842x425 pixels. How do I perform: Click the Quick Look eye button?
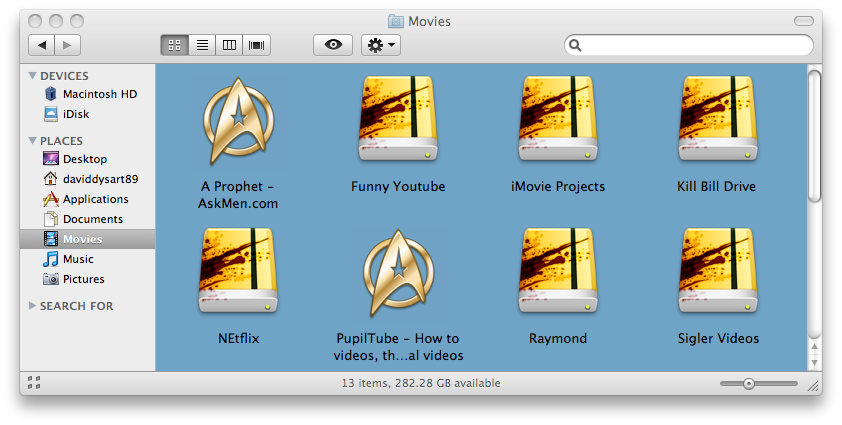333,45
